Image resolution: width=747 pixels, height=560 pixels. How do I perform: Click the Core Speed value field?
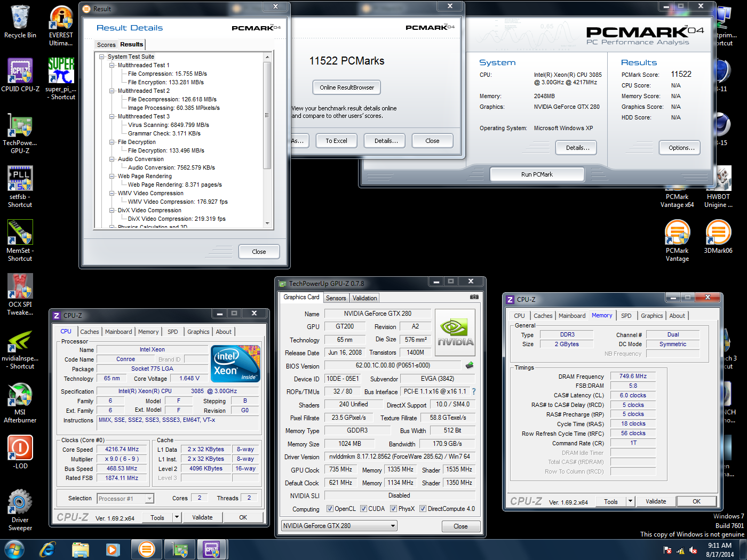pyautogui.click(x=122, y=449)
